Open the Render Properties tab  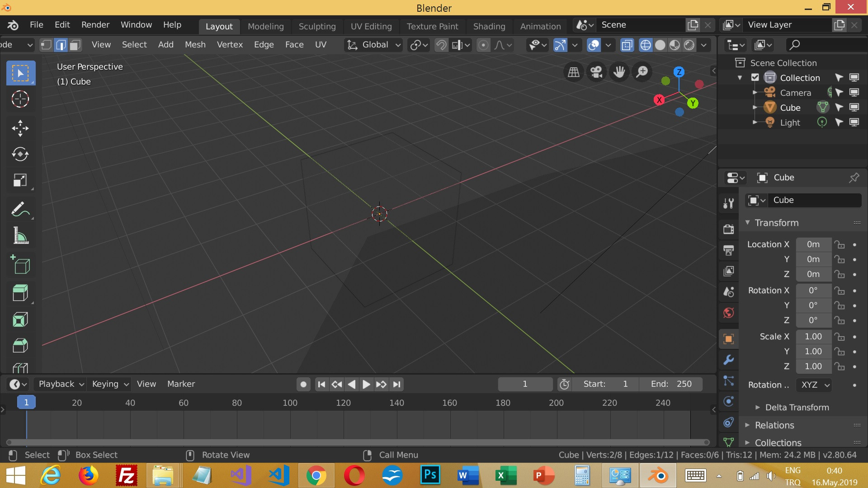729,229
